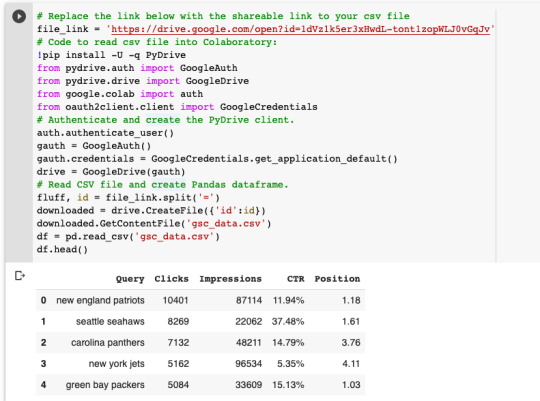Click the CTR value 37.48%
The image size is (540, 401).
point(288,321)
